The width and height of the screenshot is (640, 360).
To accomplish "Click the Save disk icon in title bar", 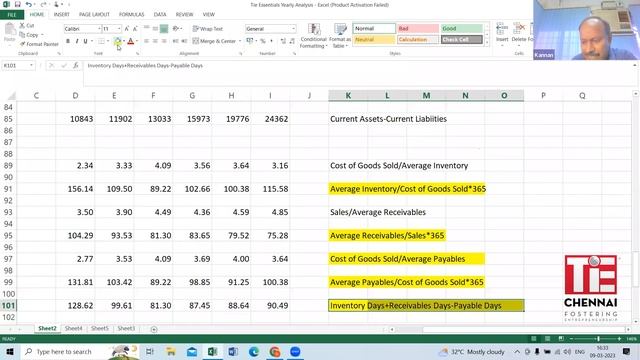I will click(x=17, y=4).
